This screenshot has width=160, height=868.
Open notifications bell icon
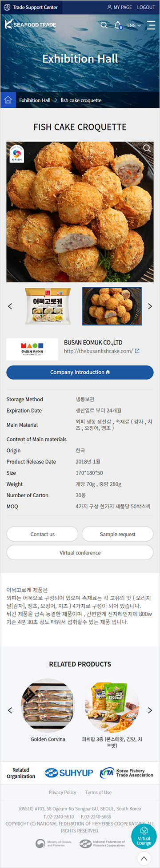(118, 25)
